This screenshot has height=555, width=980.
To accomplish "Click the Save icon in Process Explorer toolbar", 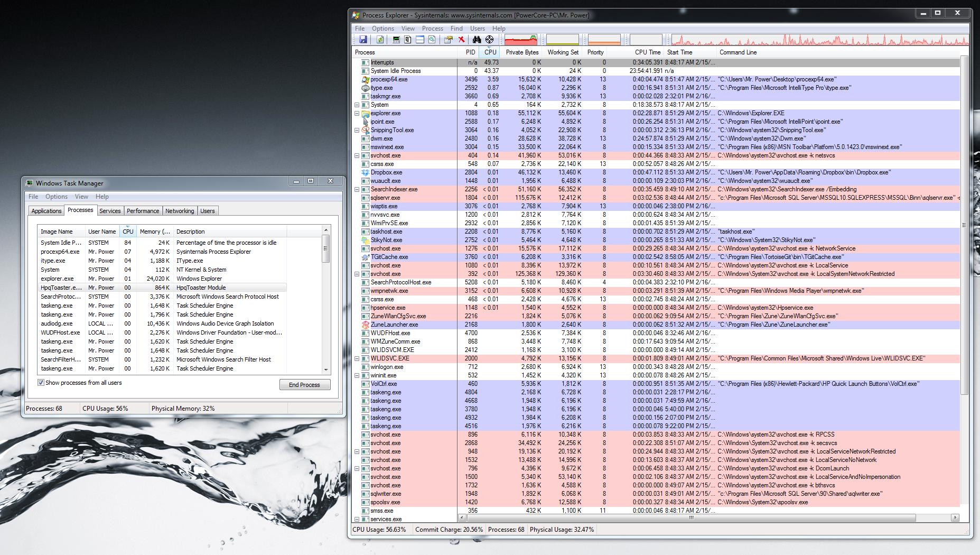I will point(363,39).
